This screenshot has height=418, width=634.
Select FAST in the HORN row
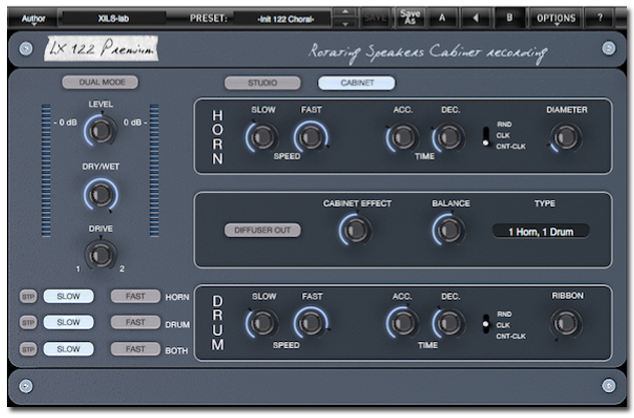(x=135, y=296)
